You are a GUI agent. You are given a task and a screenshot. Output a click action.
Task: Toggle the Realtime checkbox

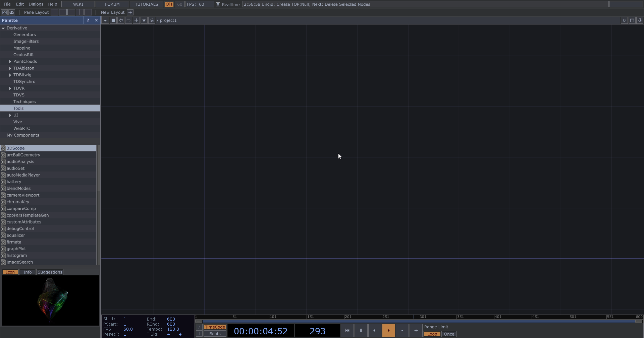click(x=218, y=4)
